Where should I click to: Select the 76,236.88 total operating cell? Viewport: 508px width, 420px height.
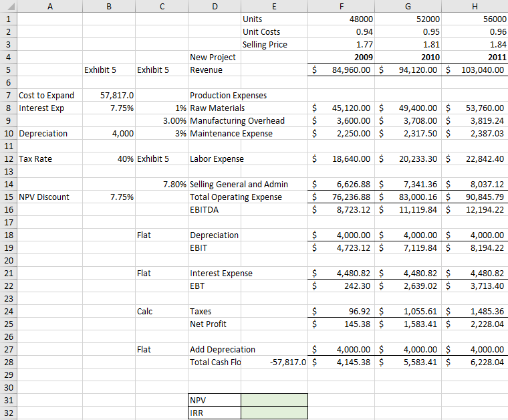[x=341, y=197]
